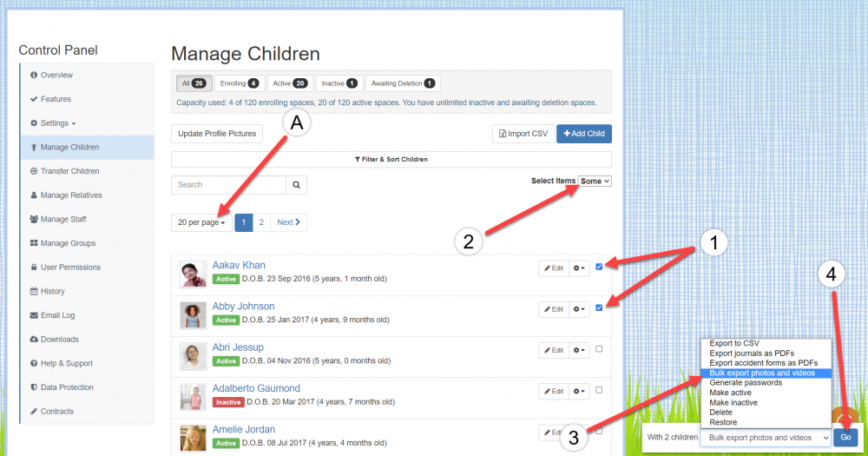Choose Generate passwords option
The image size is (868, 456).
pos(766,383)
